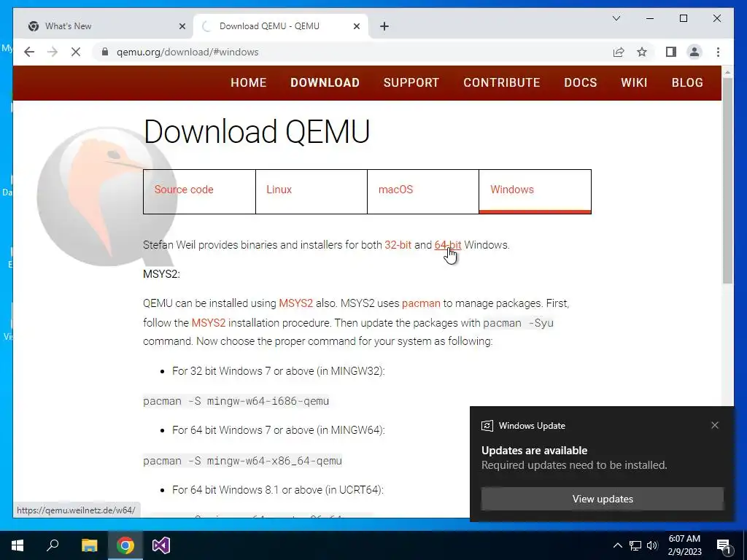The height and width of the screenshot is (560, 747).
Task: Click the 'Download QEMU' page heading
Action: tap(256, 131)
